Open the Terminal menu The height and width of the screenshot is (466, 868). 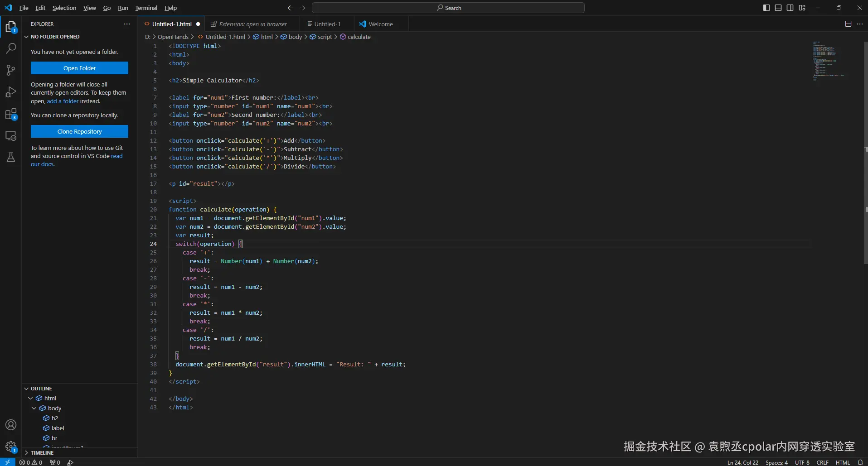point(146,8)
